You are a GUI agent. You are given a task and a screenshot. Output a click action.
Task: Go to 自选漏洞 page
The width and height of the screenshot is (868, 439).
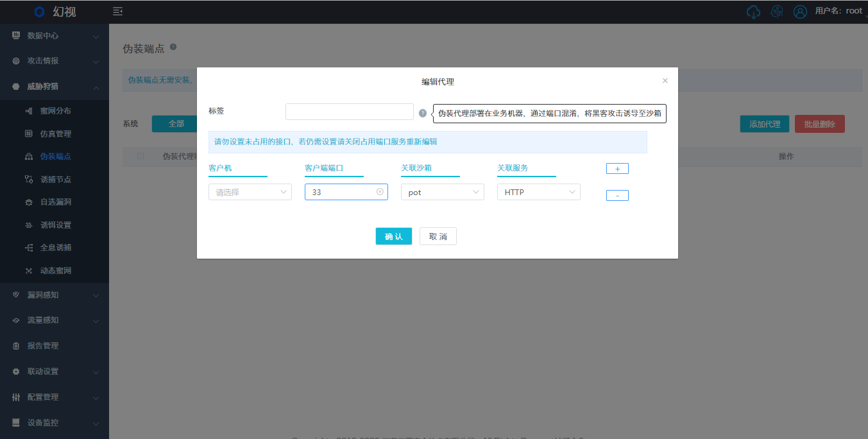(55, 202)
